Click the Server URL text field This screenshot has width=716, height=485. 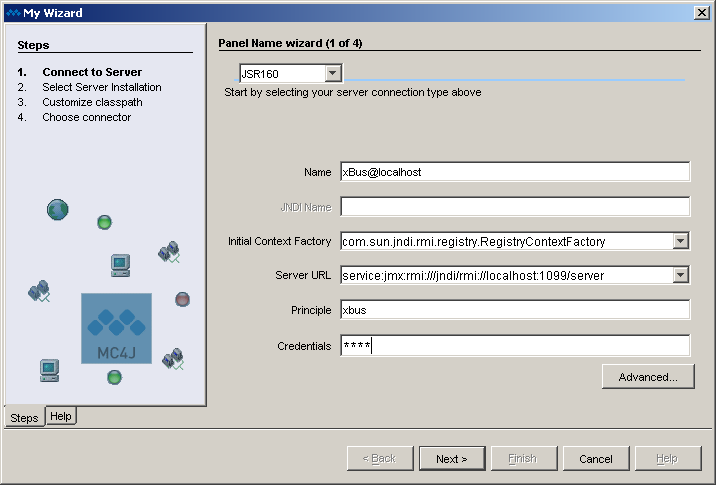click(506, 275)
